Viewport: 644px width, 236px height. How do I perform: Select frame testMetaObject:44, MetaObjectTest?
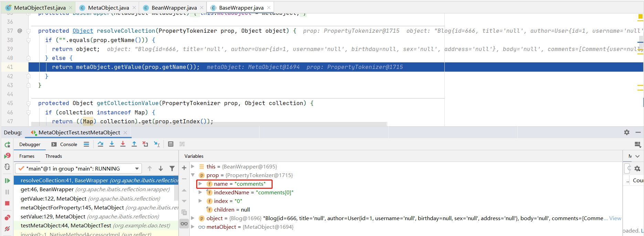(96, 225)
